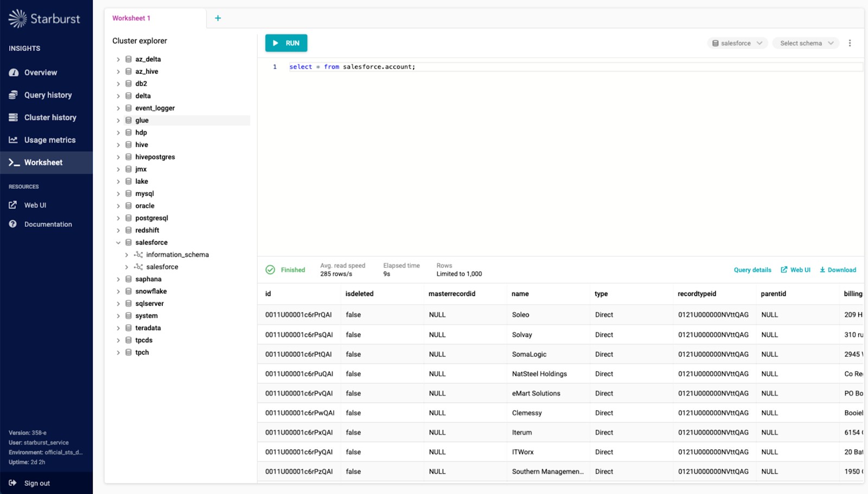Screen dimensions: 868x494
Task: Collapse the salesforce catalog chevron
Action: pyautogui.click(x=118, y=243)
